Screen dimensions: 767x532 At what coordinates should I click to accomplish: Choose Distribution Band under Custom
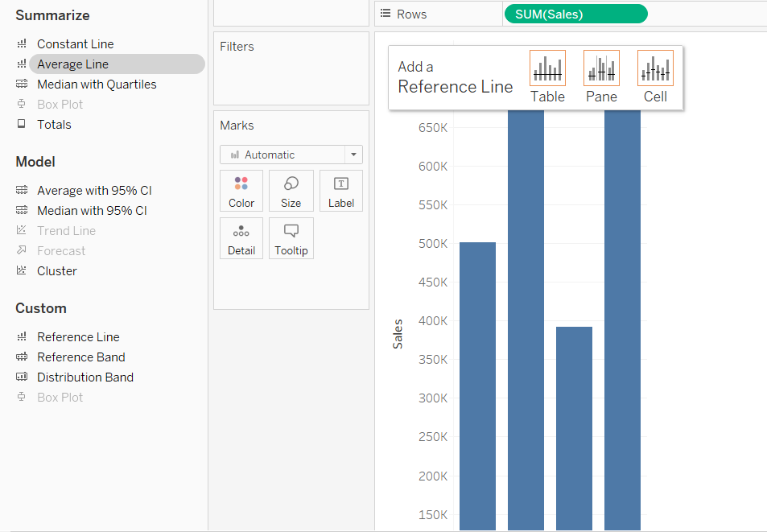click(x=85, y=377)
